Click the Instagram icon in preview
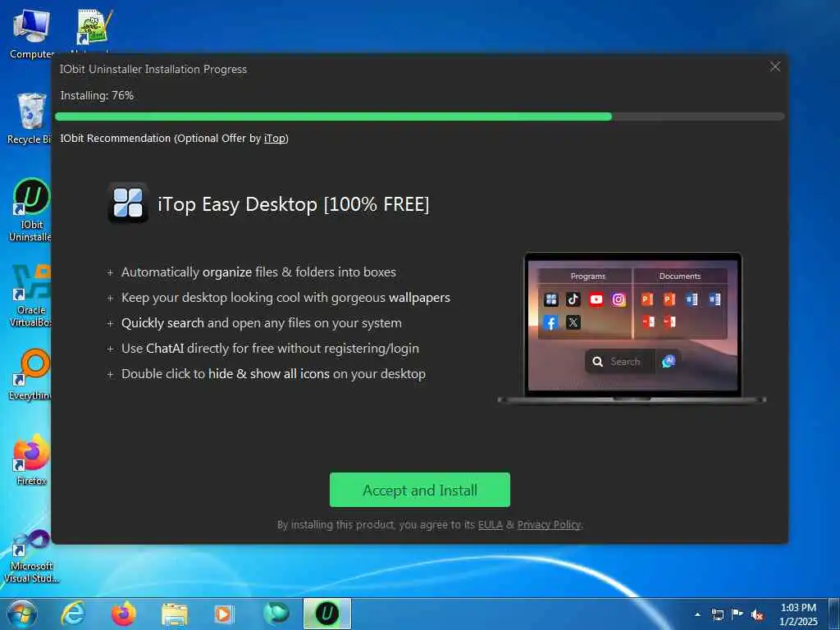The height and width of the screenshot is (630, 840). (619, 299)
